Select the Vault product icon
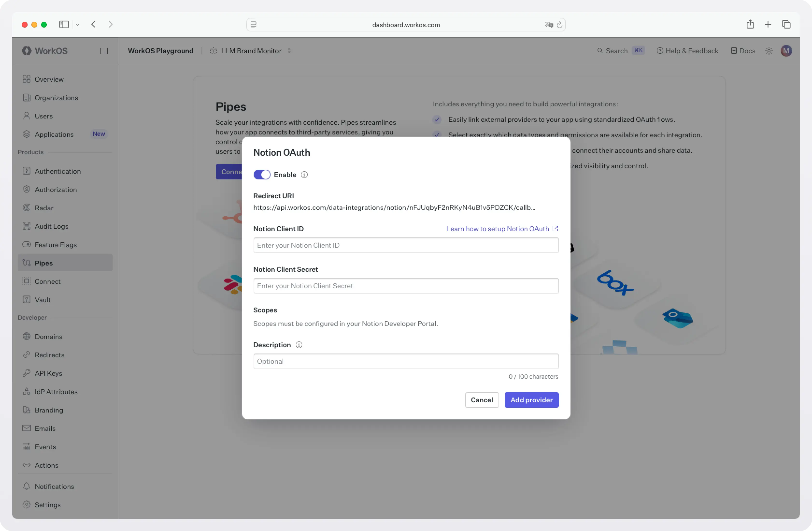This screenshot has height=531, width=812. pyautogui.click(x=27, y=300)
